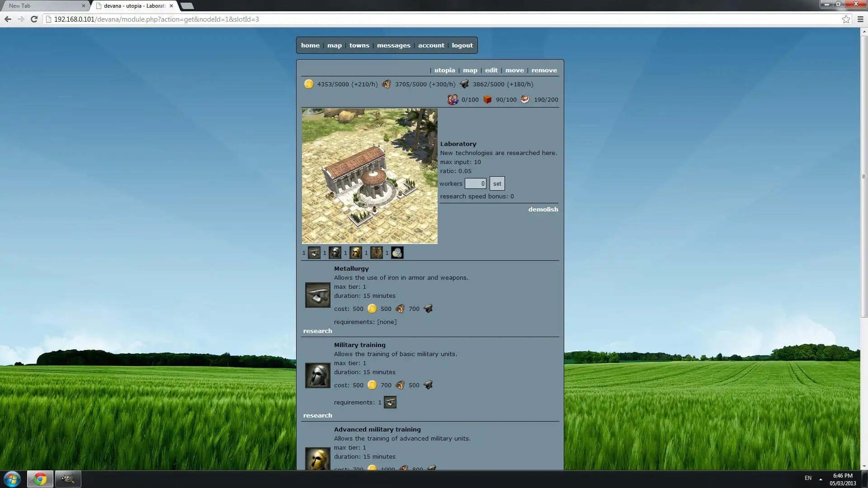Open the 'map' navigation menu item
This screenshot has width=868, height=488.
click(335, 45)
